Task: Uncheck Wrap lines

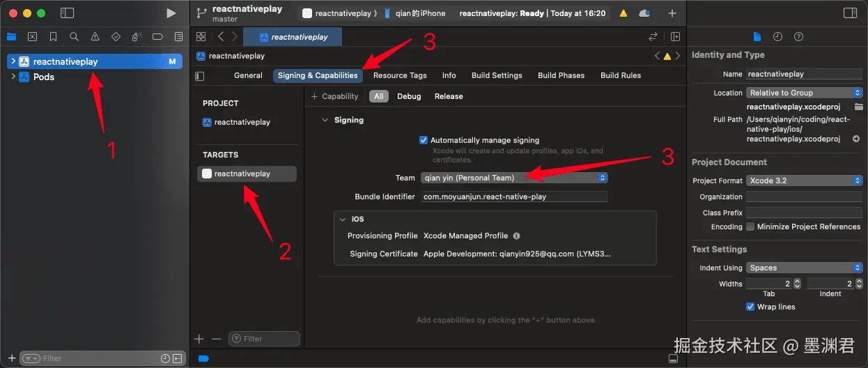Action: point(750,307)
